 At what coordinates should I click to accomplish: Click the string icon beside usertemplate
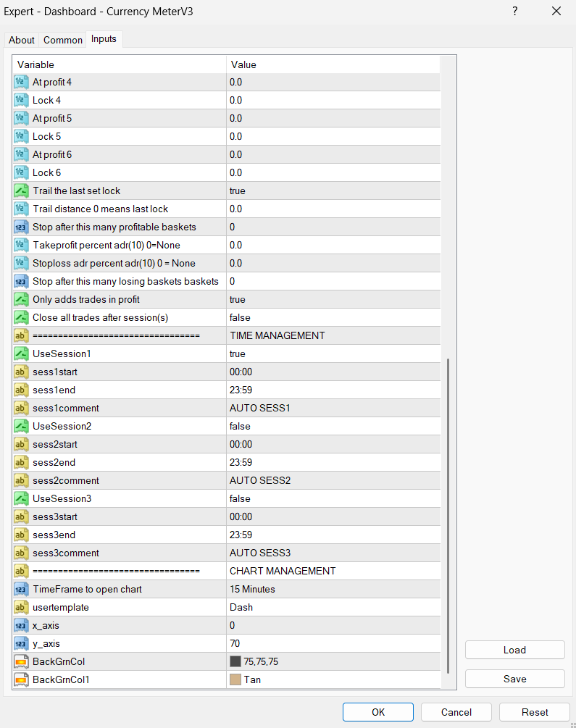[x=21, y=607]
